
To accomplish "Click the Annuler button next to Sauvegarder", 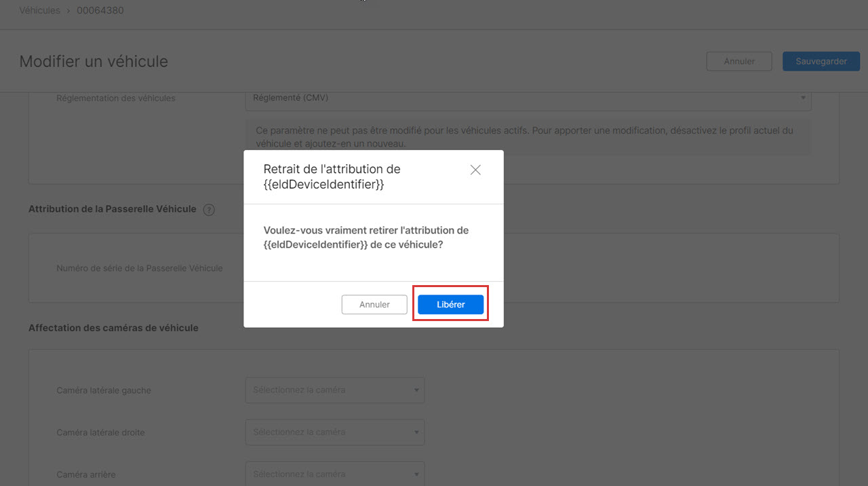I will 739,61.
